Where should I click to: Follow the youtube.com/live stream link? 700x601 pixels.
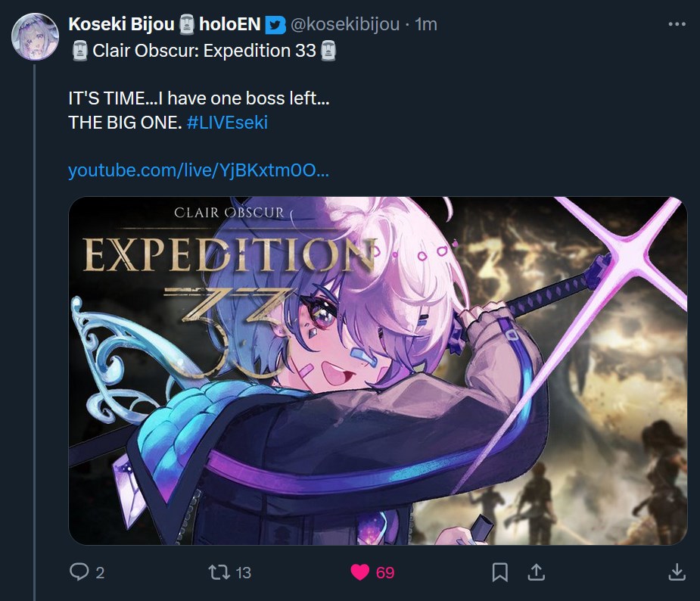199,170
